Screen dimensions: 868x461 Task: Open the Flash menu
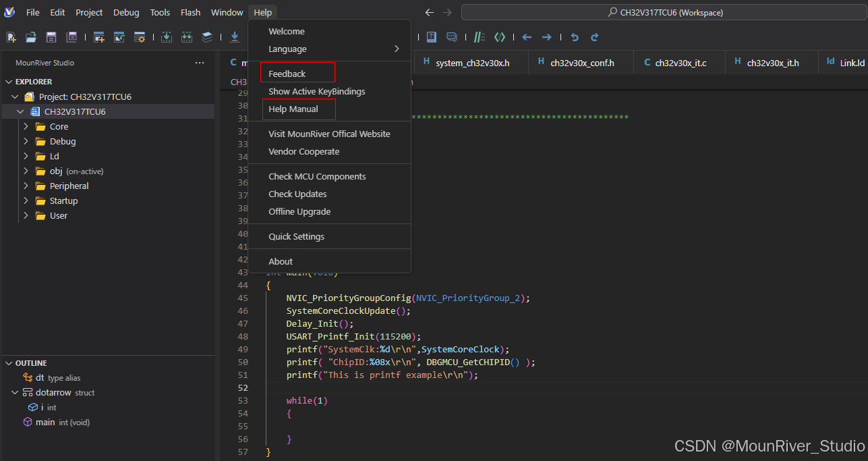[x=191, y=12]
